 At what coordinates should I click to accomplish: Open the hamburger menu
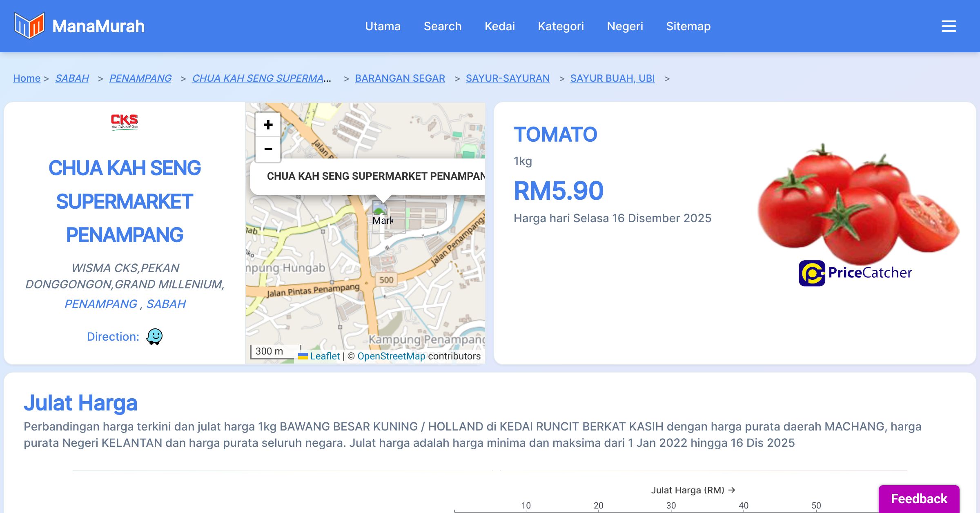(x=949, y=26)
